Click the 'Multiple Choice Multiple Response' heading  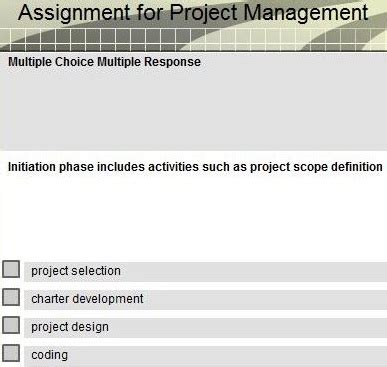(x=104, y=62)
